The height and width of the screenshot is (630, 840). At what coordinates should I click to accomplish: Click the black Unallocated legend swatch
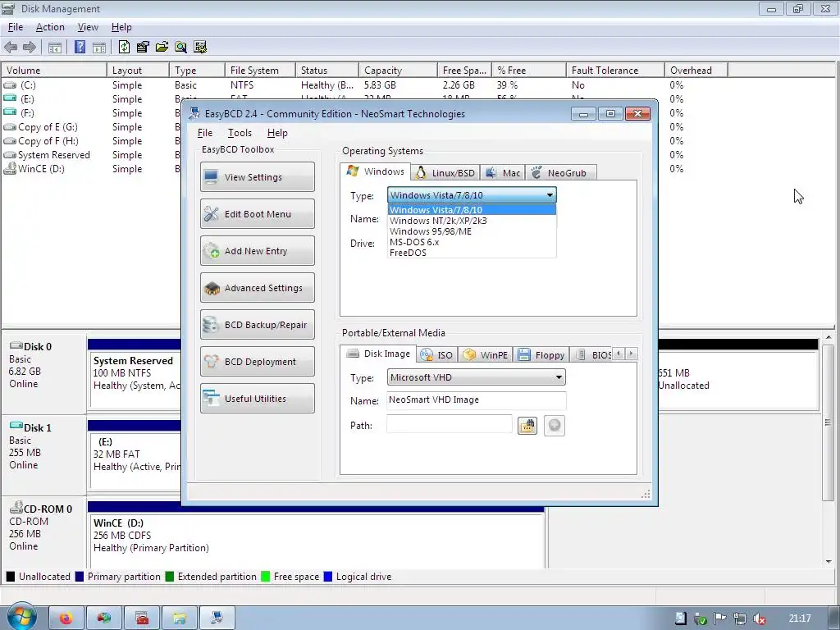[10, 577]
